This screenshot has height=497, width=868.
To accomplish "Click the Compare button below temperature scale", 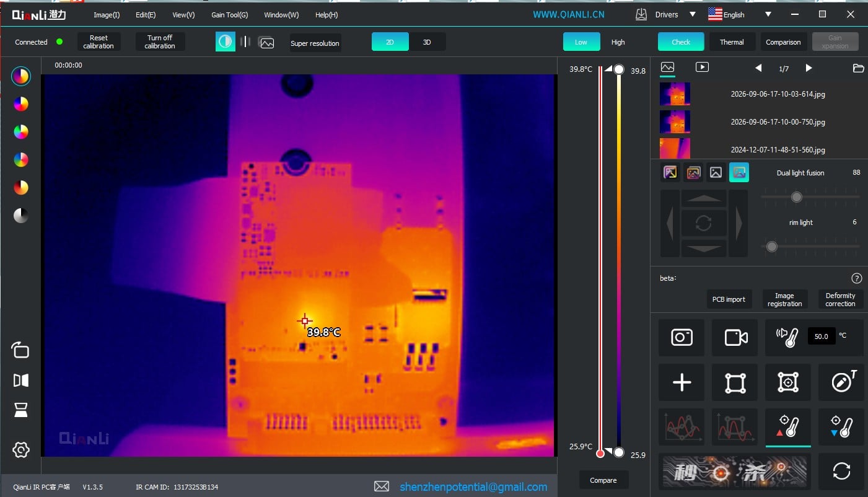I will (x=603, y=480).
